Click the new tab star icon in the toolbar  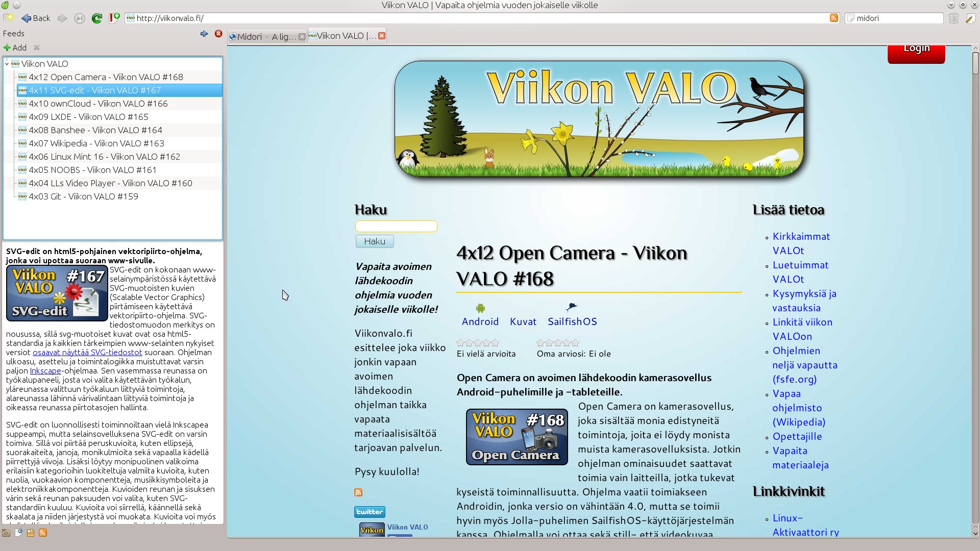(x=9, y=18)
